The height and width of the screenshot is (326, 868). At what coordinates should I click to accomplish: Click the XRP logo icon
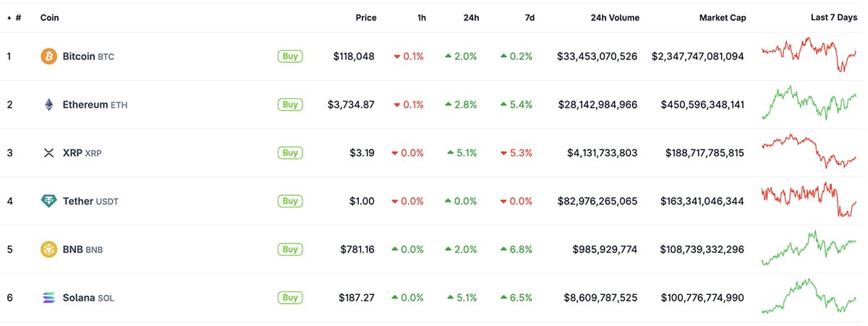[x=48, y=153]
